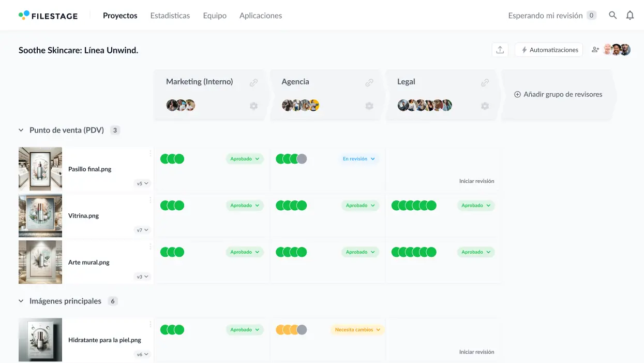
Task: Open the Vitrina.png thumbnail preview
Action: click(40, 215)
